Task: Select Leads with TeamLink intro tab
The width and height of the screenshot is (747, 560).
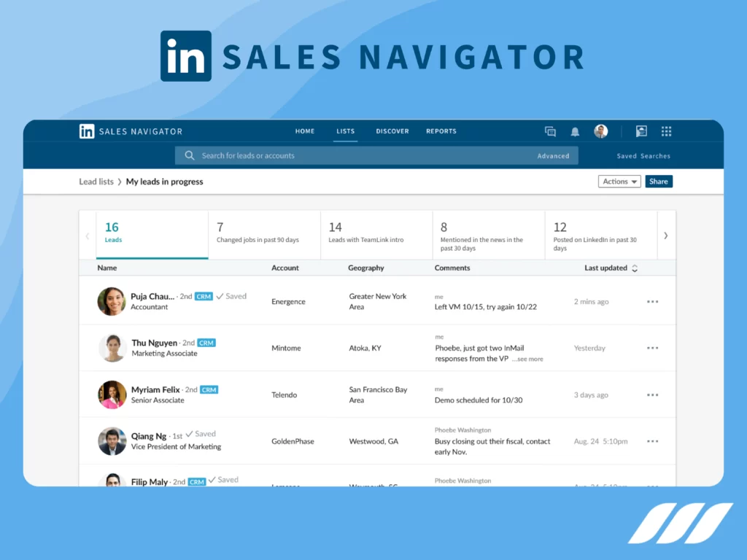Action: (x=376, y=235)
